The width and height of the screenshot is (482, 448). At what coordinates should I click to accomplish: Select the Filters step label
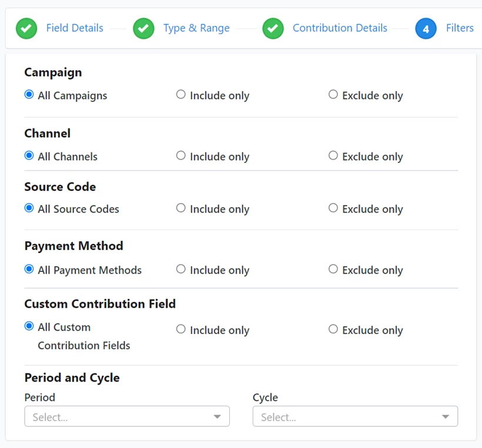coord(460,28)
